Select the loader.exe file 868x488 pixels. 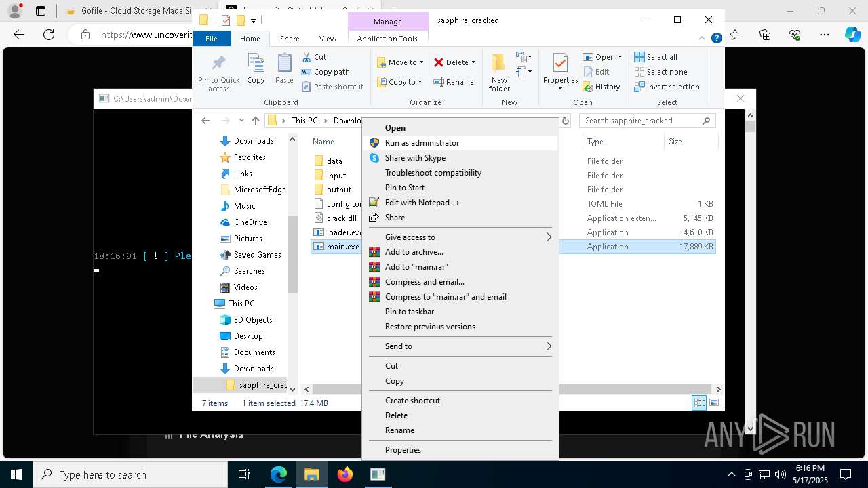(x=344, y=232)
